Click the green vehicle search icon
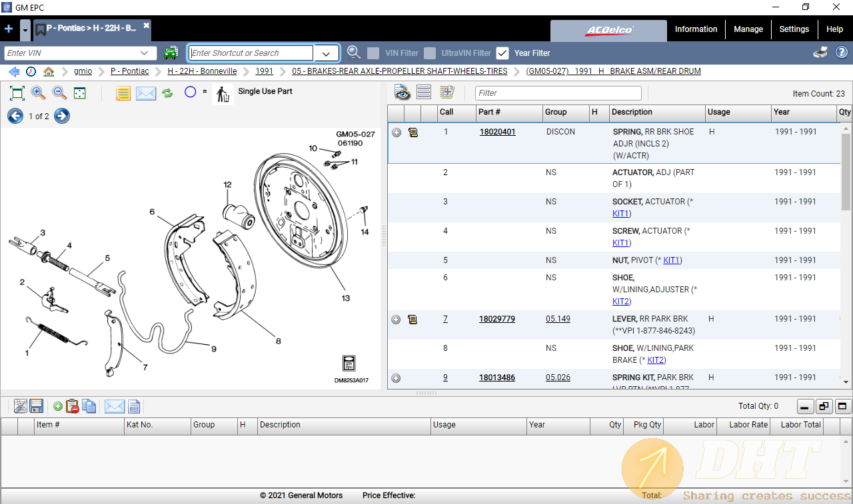The height and width of the screenshot is (504, 853). 171,53
